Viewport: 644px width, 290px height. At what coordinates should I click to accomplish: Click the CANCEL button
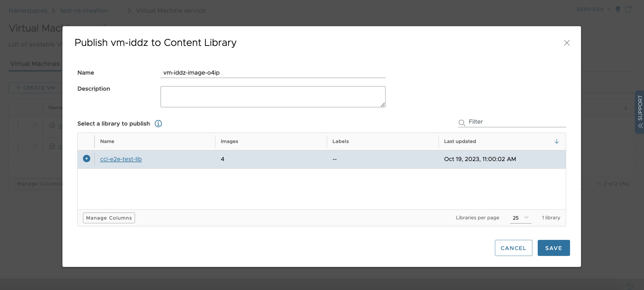click(x=513, y=248)
